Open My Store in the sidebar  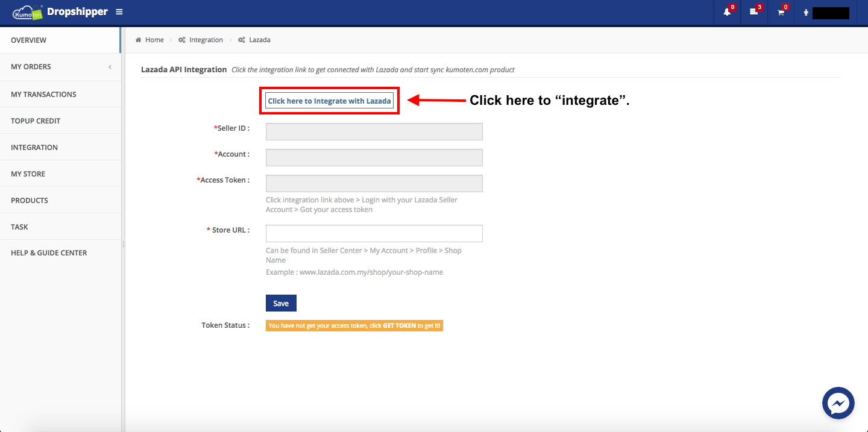pyautogui.click(x=60, y=174)
